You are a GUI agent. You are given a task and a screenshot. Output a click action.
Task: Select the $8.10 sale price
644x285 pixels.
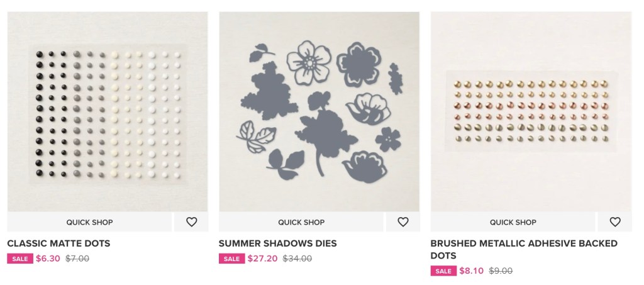(x=471, y=271)
